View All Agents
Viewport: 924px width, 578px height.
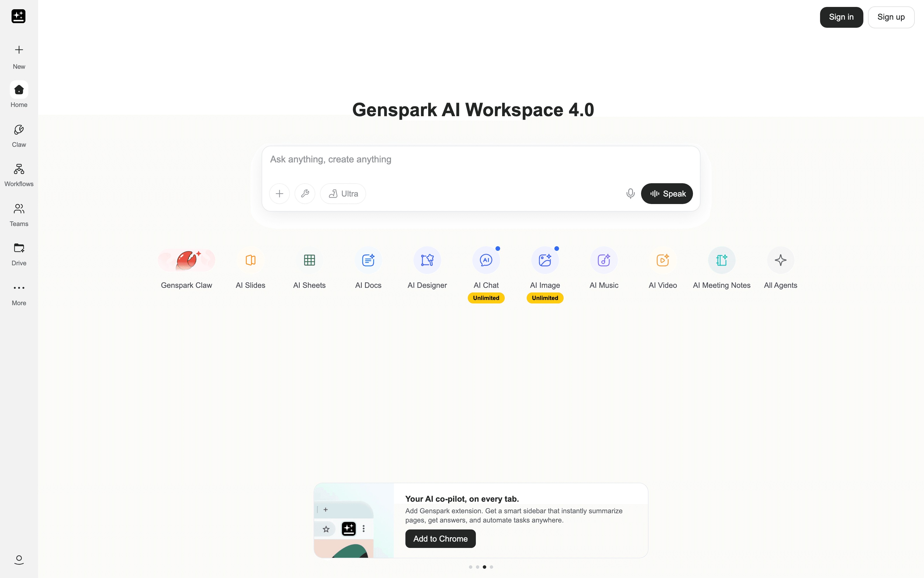point(780,268)
